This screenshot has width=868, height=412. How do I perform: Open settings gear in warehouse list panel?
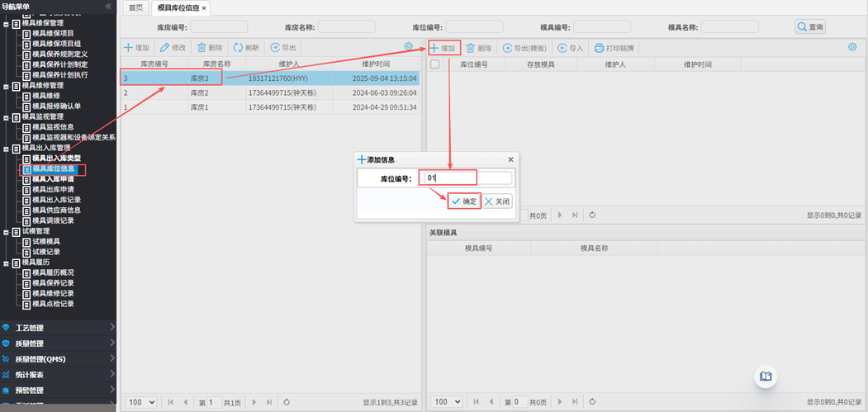click(408, 47)
